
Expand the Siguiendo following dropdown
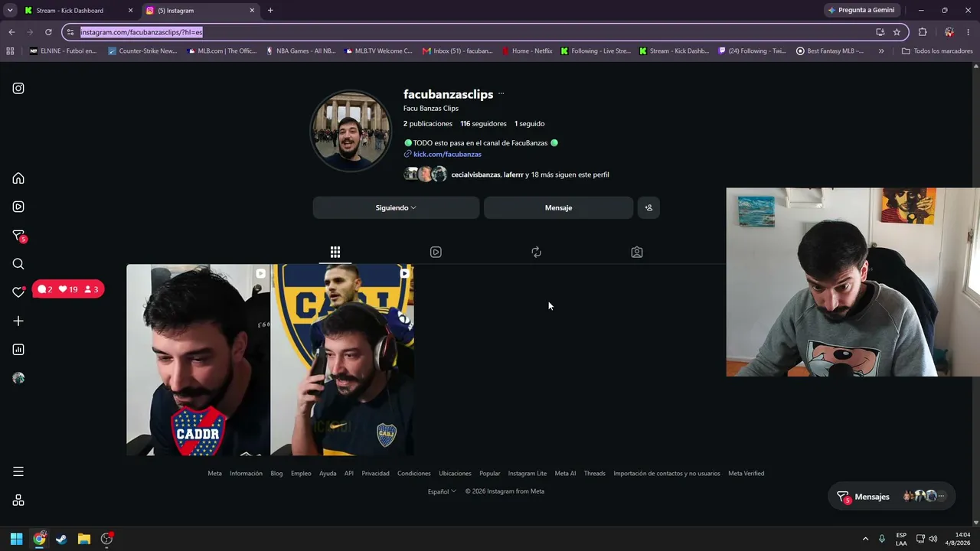pyautogui.click(x=396, y=207)
